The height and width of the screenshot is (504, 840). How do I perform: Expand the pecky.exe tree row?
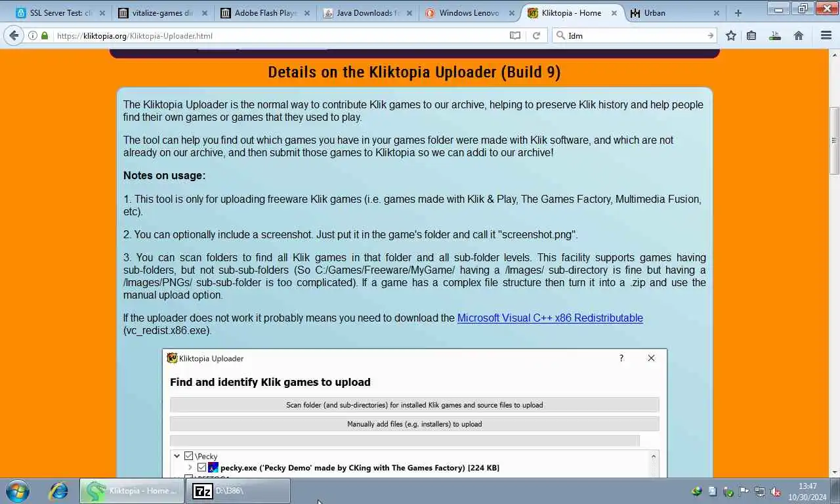[x=190, y=468]
